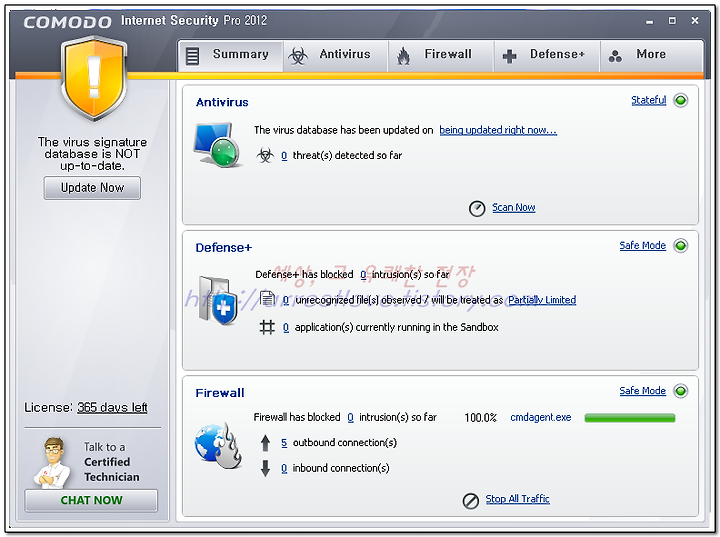Click the cmdagent.exe process link
The width and height of the screenshot is (720, 537).
[x=540, y=417]
